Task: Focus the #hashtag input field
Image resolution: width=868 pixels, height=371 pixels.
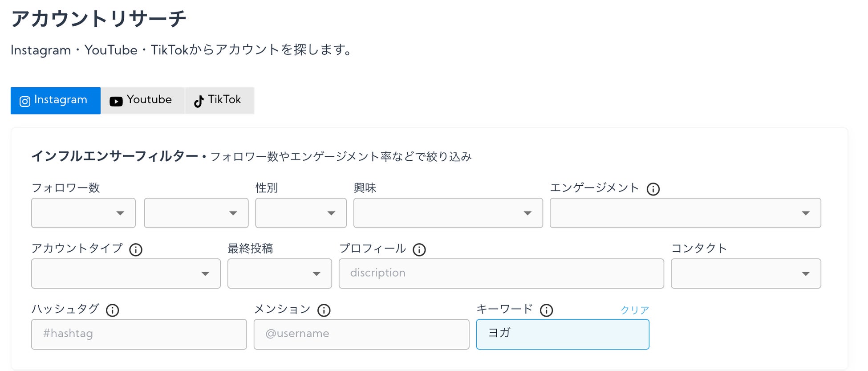Action: pyautogui.click(x=139, y=334)
